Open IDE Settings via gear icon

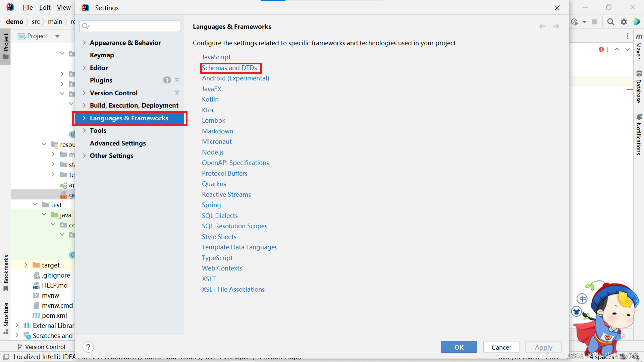pos(624,21)
